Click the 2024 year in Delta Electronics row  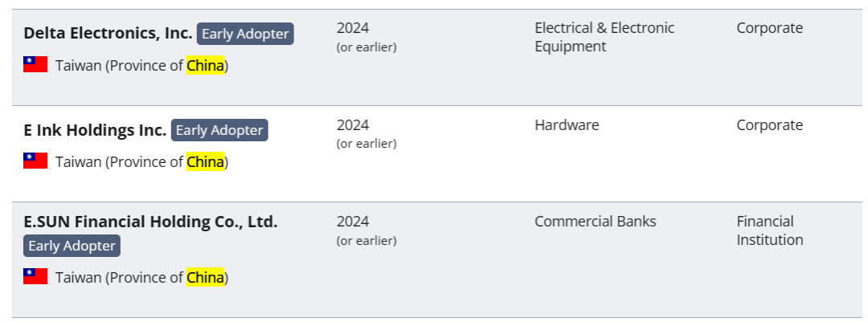point(353,28)
